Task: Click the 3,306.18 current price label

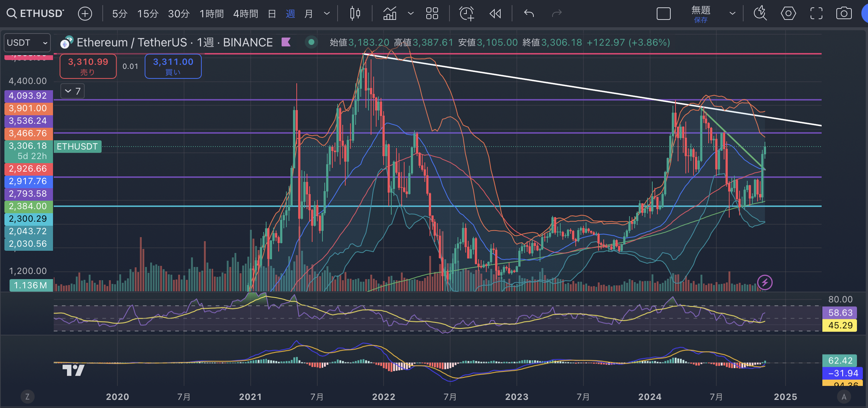Action: click(x=28, y=151)
